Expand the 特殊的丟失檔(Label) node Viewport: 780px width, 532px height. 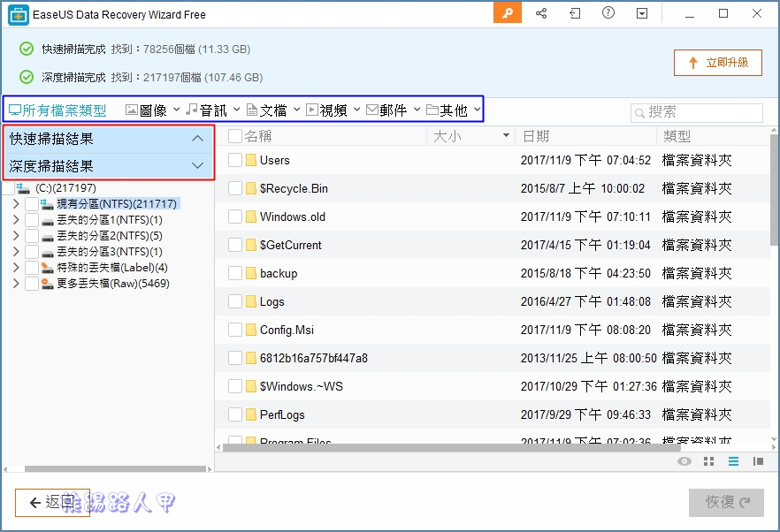[16, 268]
